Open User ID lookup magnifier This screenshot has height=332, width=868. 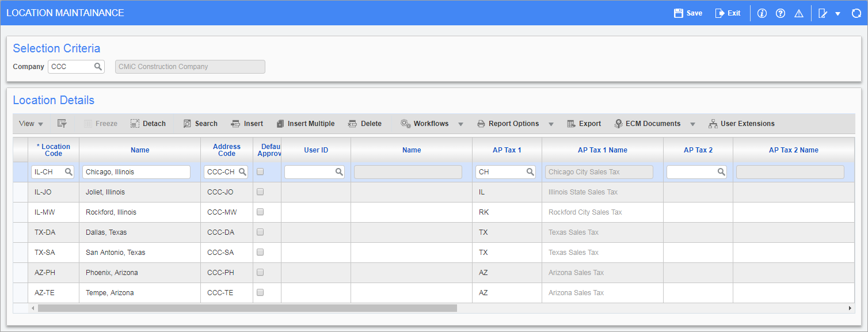tap(339, 172)
